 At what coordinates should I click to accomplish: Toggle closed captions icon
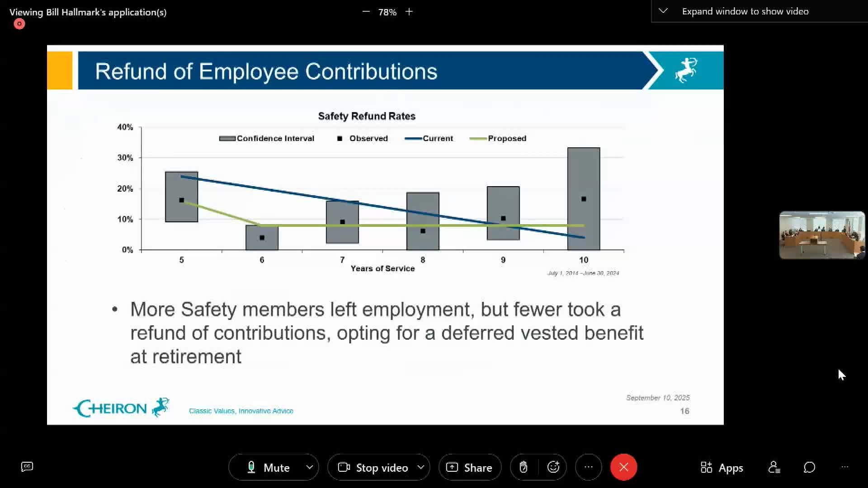pyautogui.click(x=27, y=467)
